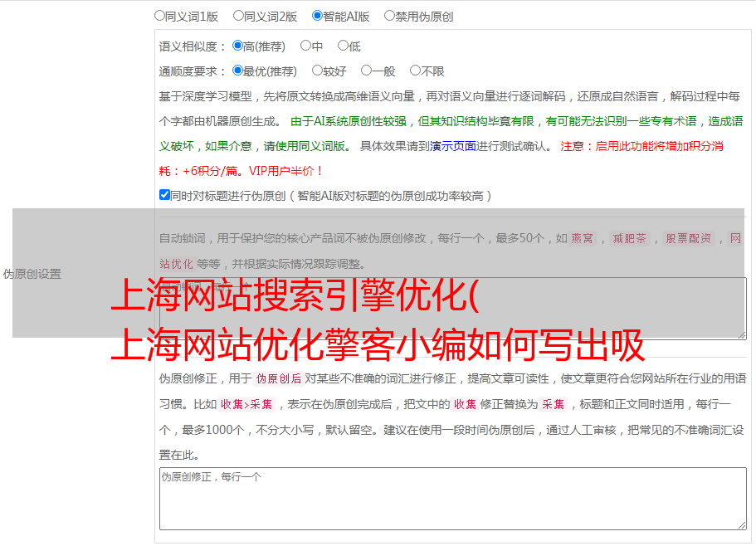Select the 同义词1版 radio option

[159, 16]
